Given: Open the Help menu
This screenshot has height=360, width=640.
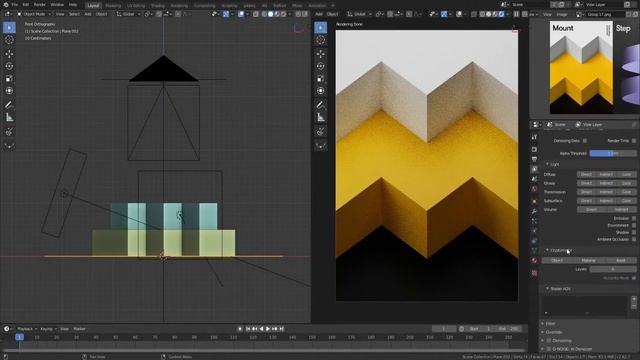Looking at the screenshot, I should (73, 4).
